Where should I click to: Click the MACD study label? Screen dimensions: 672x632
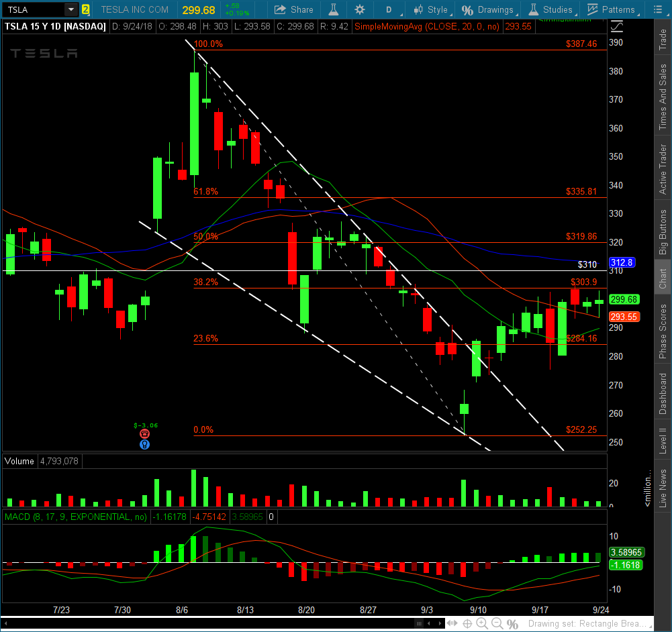click(x=75, y=517)
